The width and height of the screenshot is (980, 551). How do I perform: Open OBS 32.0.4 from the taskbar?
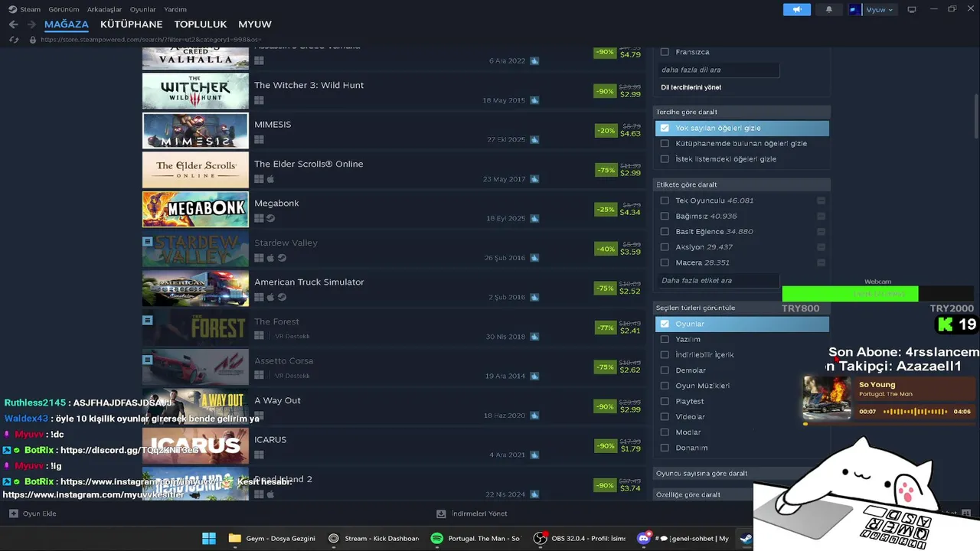580,538
